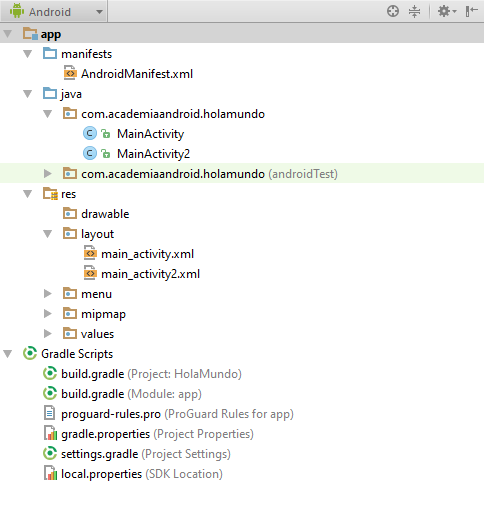Select the values folder label
The image size is (484, 522).
[x=97, y=334]
